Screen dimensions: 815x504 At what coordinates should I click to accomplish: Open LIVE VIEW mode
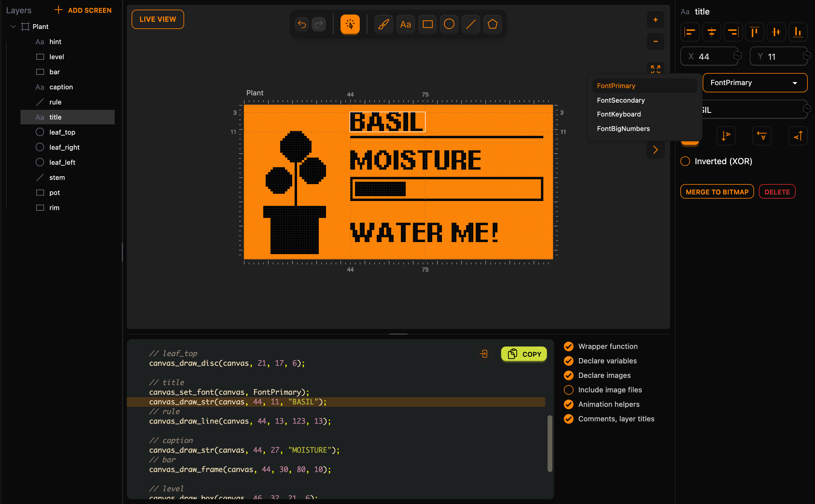pos(158,19)
